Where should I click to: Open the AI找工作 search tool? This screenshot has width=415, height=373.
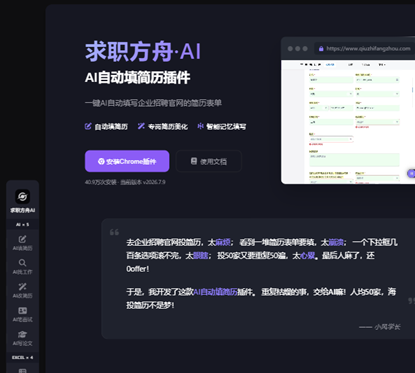(x=22, y=267)
